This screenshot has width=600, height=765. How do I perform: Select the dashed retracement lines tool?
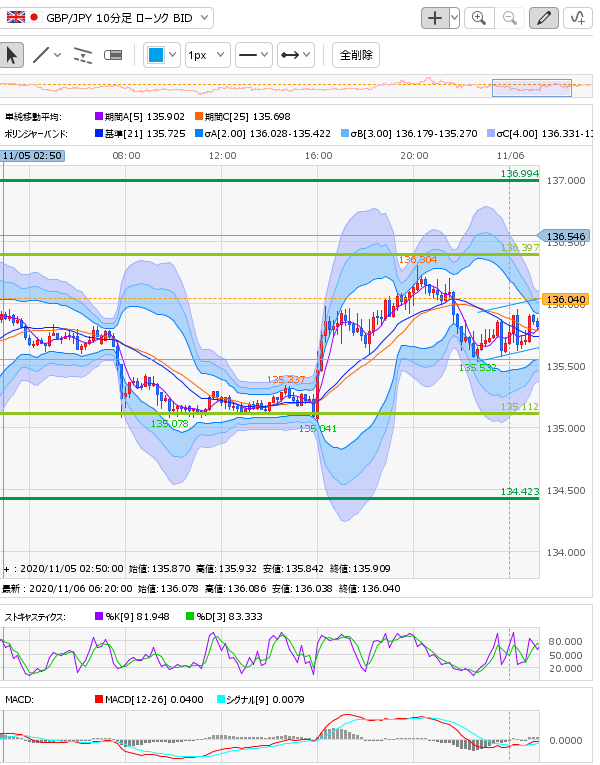click(x=82, y=55)
